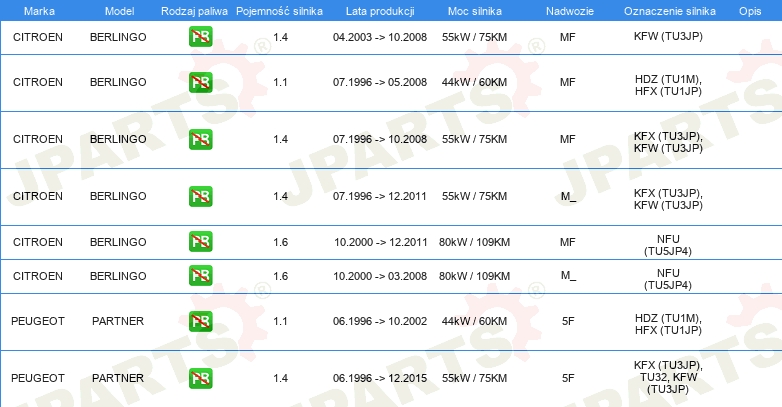Image resolution: width=782 pixels, height=407 pixels.
Task: Click BERLINGO in the 07.1996 -> 05.2008 row
Action: (118, 82)
